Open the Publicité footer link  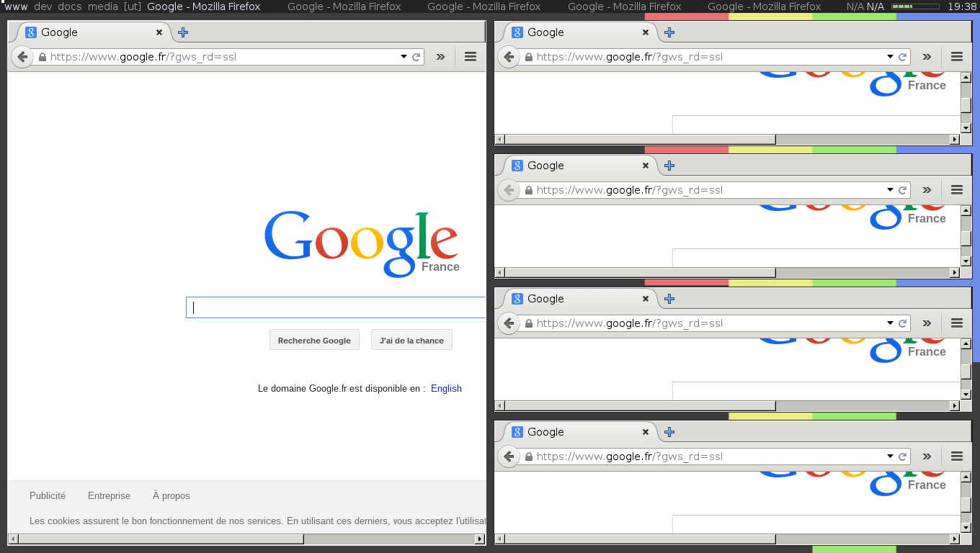click(48, 495)
